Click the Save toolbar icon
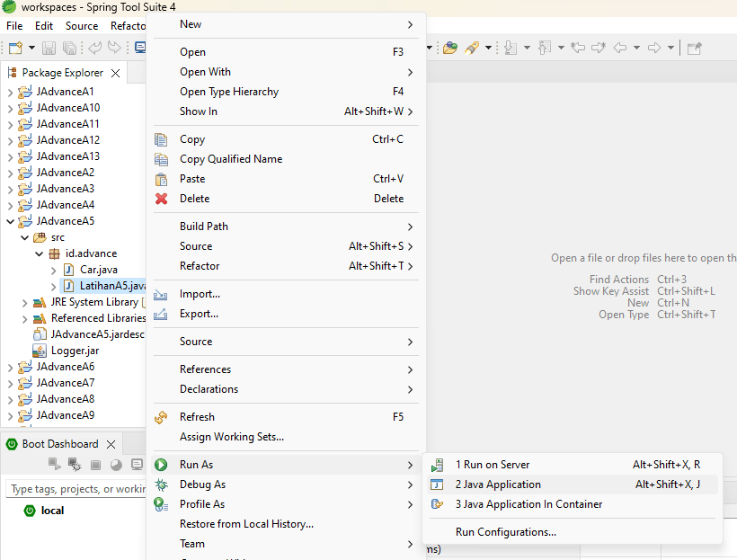Image resolution: width=737 pixels, height=560 pixels. (49, 48)
